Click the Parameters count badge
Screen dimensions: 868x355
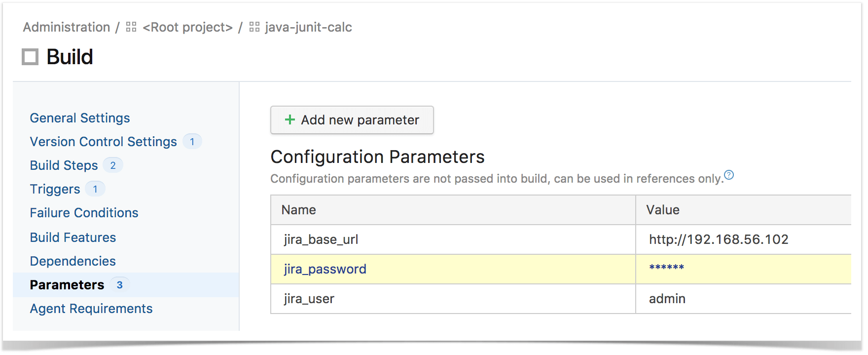point(119,285)
